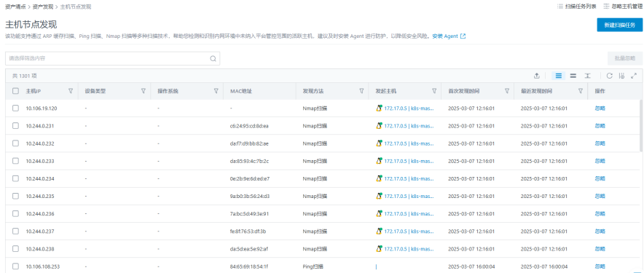Click the export icon in table toolbar

(536, 76)
